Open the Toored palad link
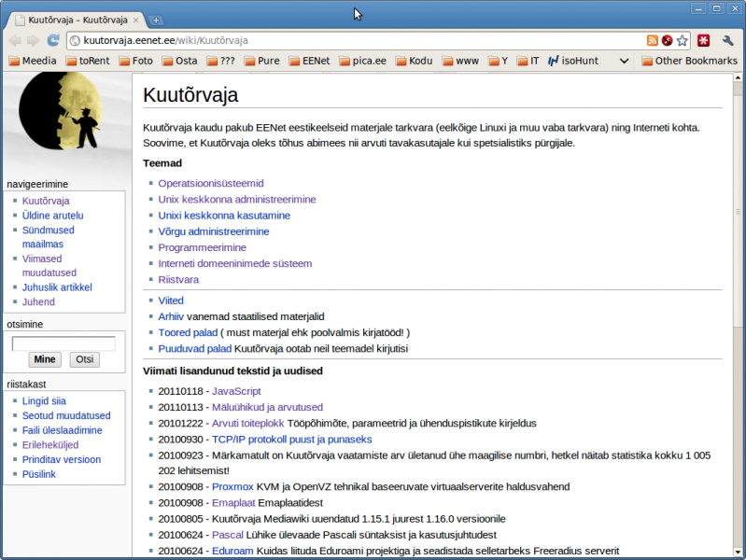 pyautogui.click(x=188, y=332)
